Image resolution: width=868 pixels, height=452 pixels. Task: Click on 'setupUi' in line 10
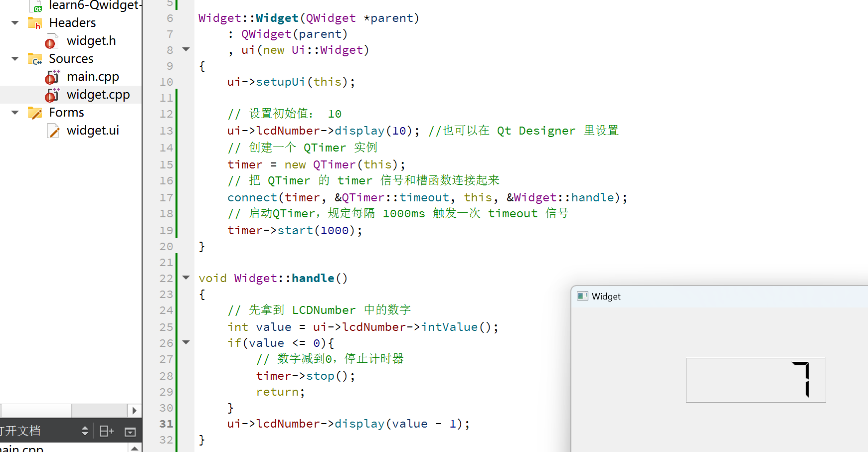tap(280, 82)
